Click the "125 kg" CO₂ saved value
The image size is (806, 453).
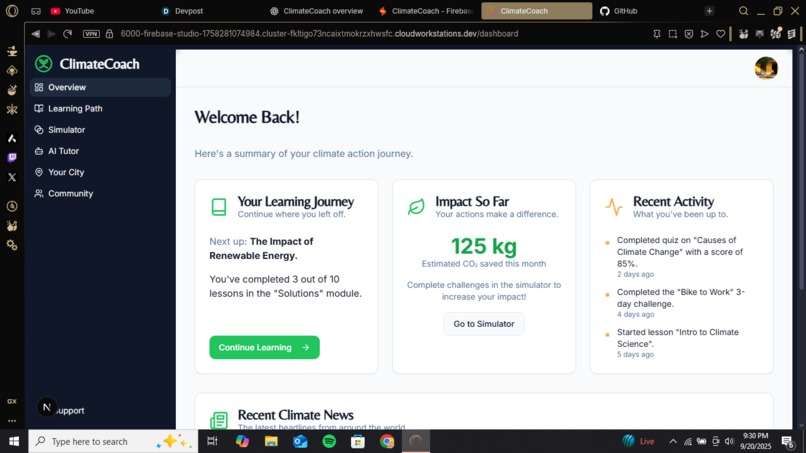click(x=484, y=246)
